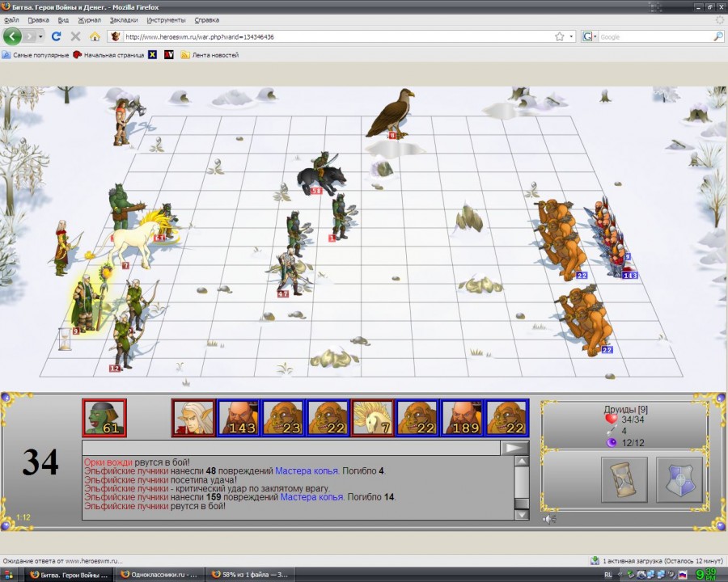Select elf hero portrait in turn queue
Viewport: 728px width, 582px height.
coord(193,418)
